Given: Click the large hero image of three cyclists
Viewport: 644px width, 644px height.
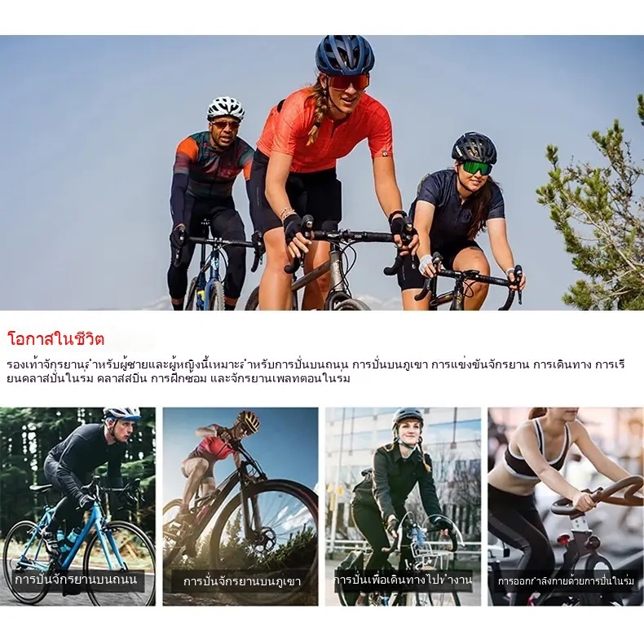Looking at the screenshot, I should pos(322,173).
